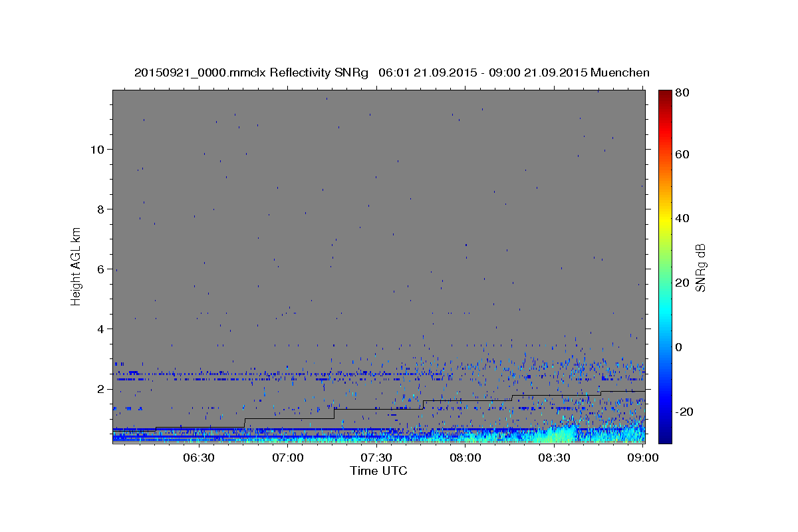The height and width of the screenshot is (532, 798).
Task: Click the height tick label 4
Action: pos(99,329)
